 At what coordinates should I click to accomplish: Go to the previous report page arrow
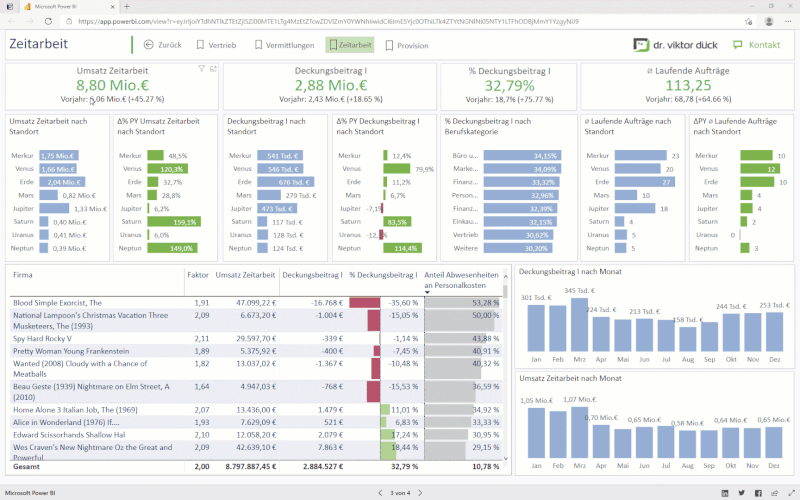tap(379, 493)
